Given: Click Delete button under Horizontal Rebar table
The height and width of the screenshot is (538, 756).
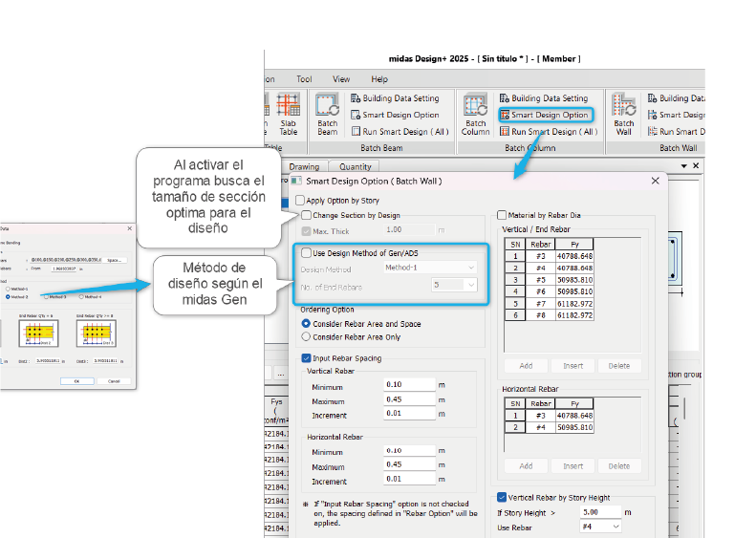Looking at the screenshot, I should click(618, 466).
